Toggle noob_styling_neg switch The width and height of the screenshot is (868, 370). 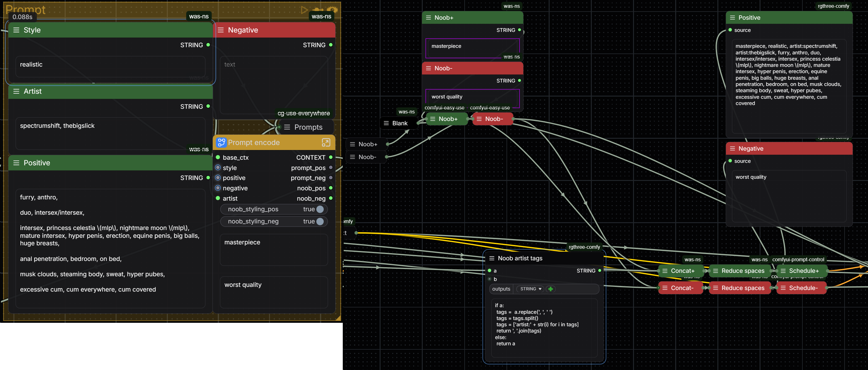pos(320,221)
